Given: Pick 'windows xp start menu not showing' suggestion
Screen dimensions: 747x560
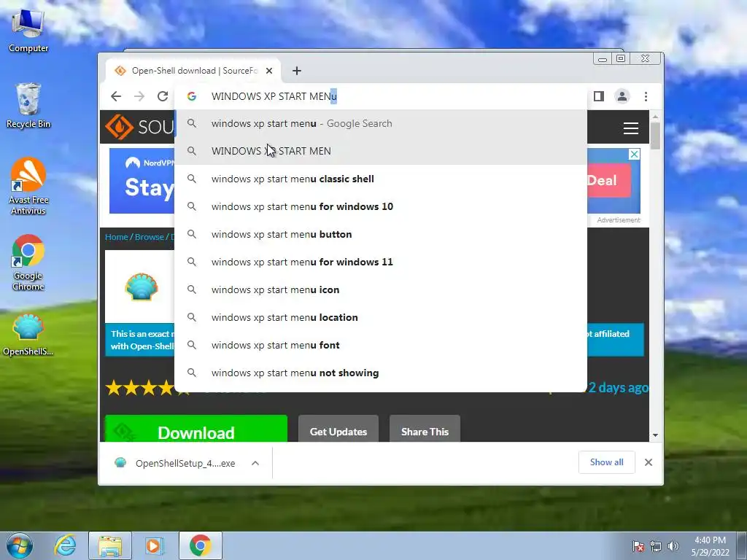Looking at the screenshot, I should [381, 373].
